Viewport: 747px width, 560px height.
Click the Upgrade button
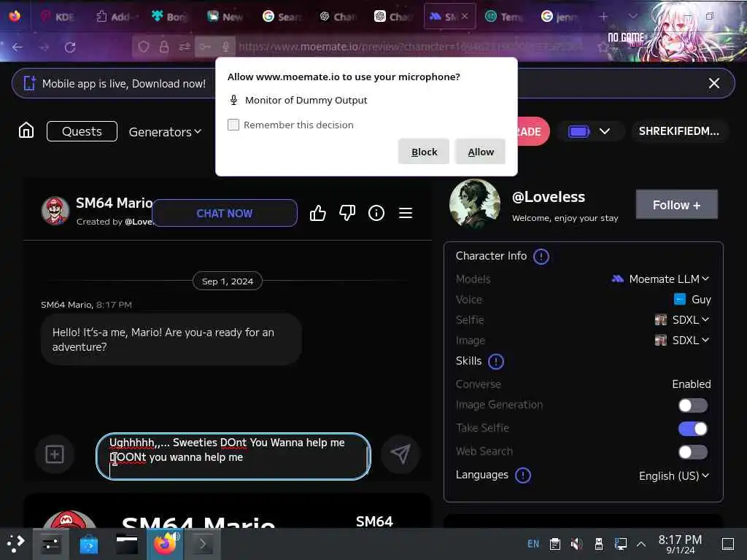point(533,131)
